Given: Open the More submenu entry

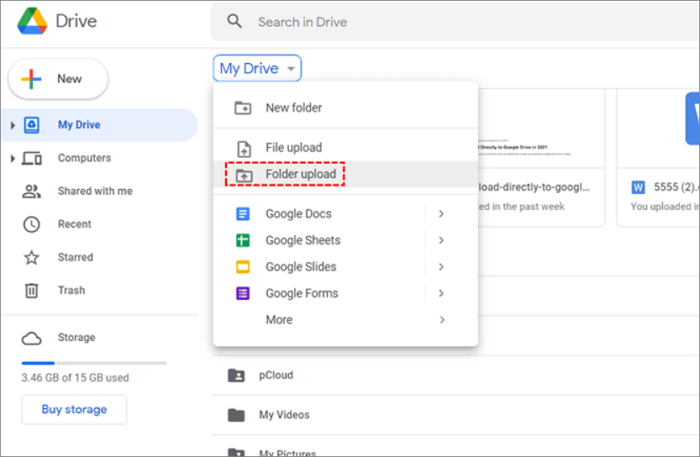Looking at the screenshot, I should 279,320.
